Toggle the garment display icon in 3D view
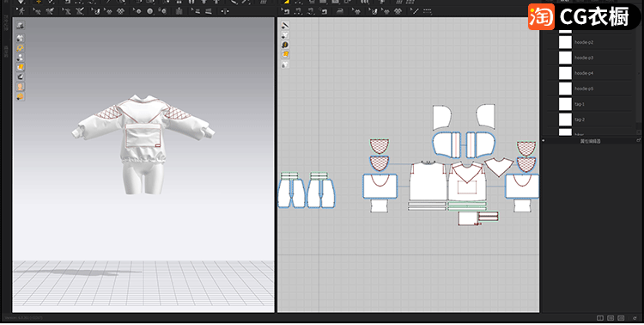 tap(20, 38)
